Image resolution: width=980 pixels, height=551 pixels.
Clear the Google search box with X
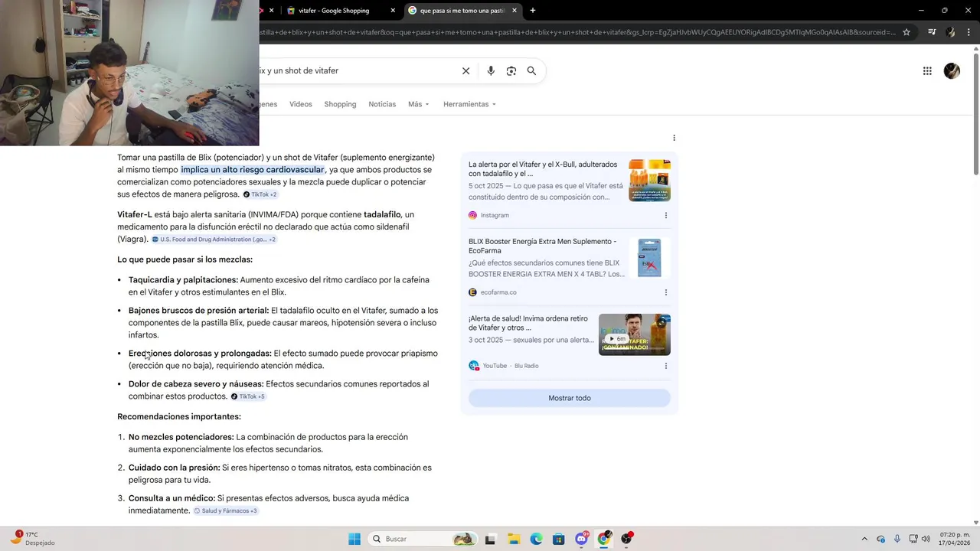[465, 70]
